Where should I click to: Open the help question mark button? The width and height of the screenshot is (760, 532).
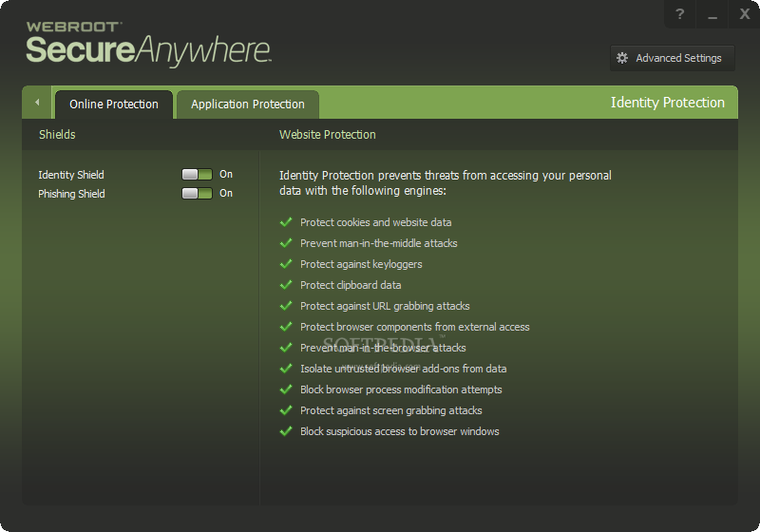click(x=680, y=14)
